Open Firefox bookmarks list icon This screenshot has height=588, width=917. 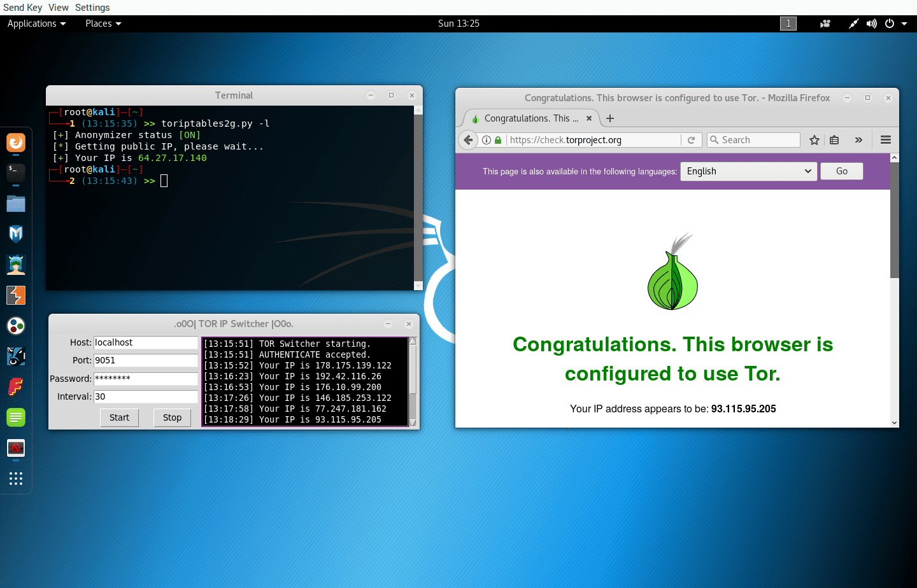(834, 140)
